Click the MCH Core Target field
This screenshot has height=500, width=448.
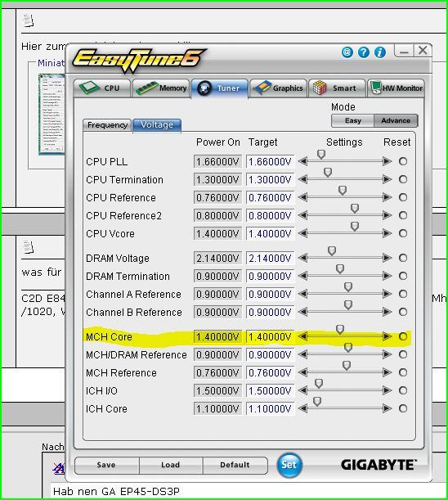[x=270, y=336]
